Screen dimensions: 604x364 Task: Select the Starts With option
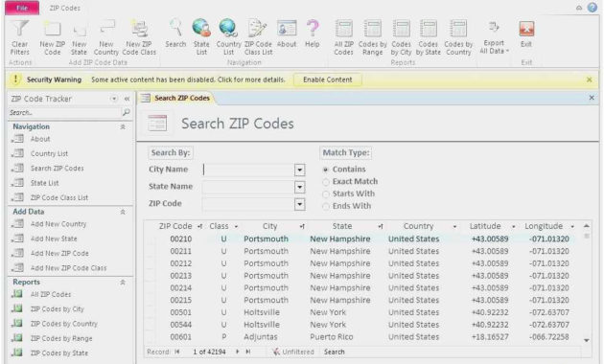(x=326, y=193)
